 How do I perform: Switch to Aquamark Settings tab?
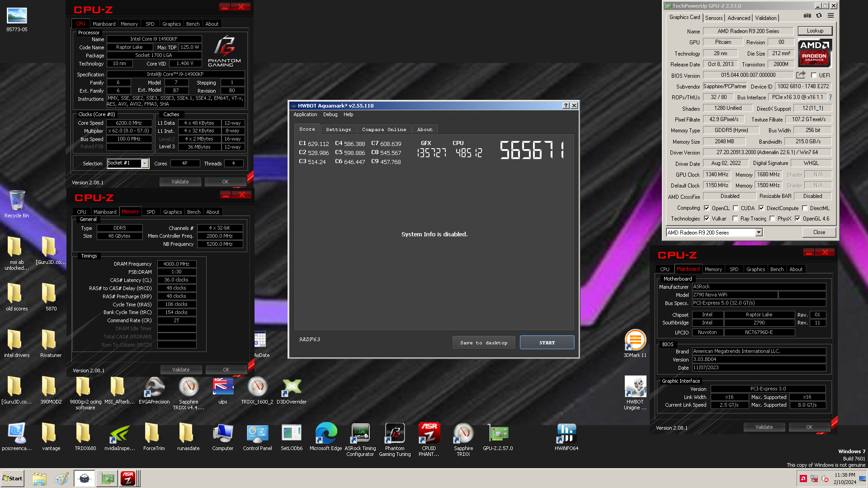(x=338, y=129)
